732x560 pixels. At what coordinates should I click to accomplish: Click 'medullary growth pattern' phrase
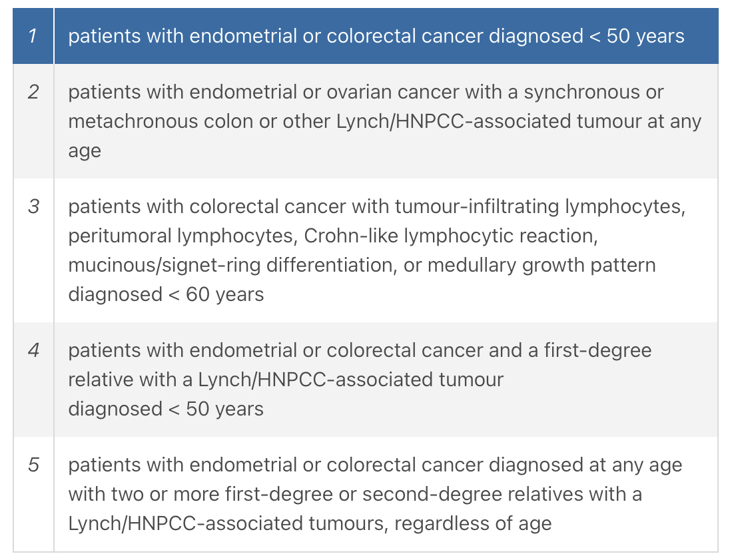[542, 266]
